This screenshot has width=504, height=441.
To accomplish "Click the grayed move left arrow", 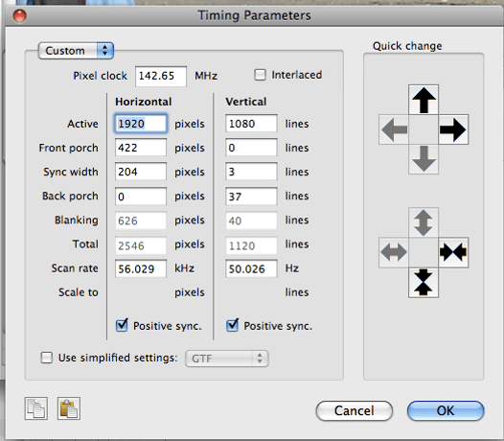I will (394, 129).
